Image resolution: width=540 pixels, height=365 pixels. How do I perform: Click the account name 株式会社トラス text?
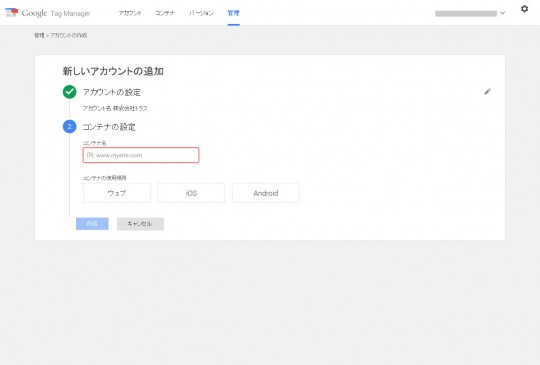(130, 108)
